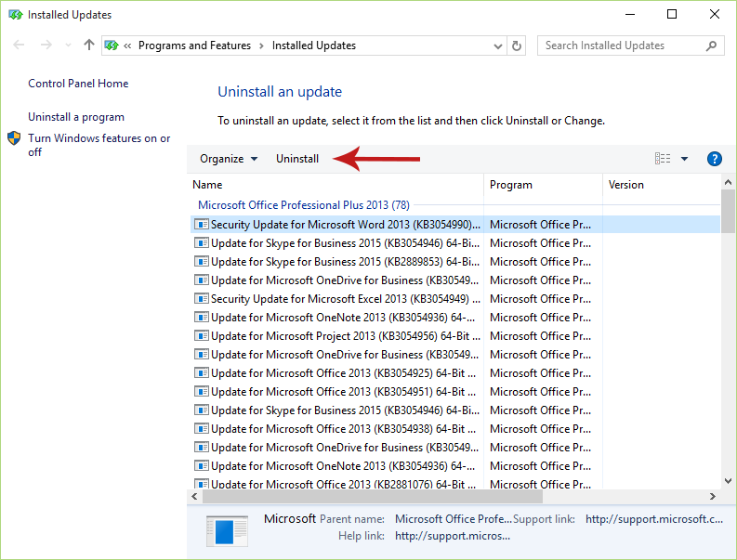Viewport: 737px width, 560px height.
Task: Select Update for Microsoft Office 2013 KB3054951
Action: [x=455, y=392]
